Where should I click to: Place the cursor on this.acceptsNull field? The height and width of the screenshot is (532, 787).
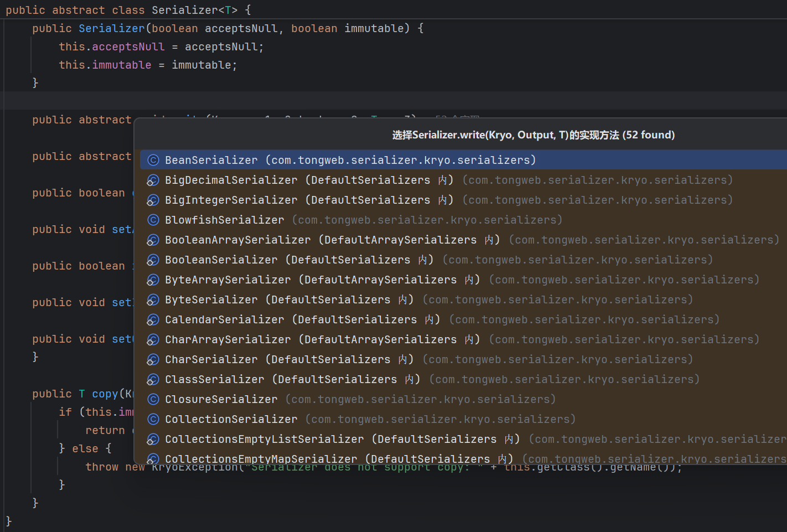128,47
